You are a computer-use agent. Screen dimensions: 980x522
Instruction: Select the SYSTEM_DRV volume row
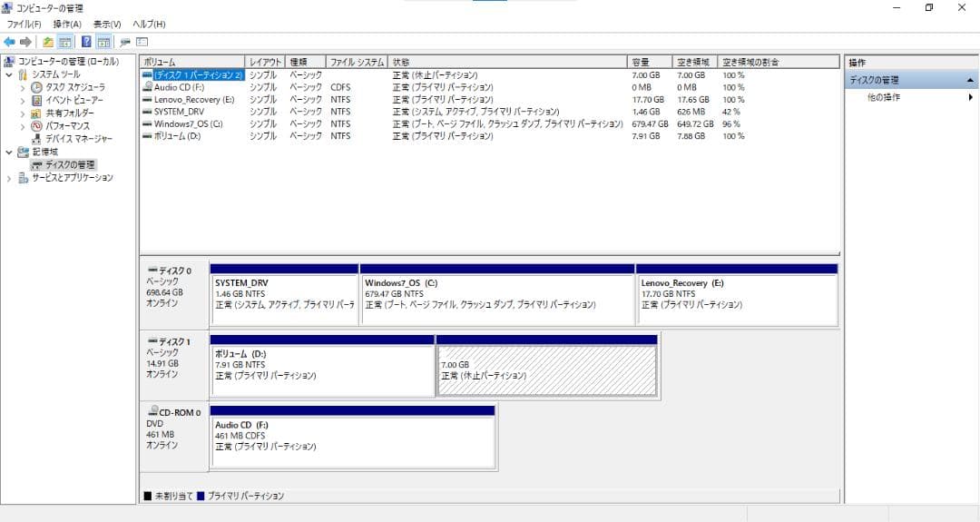pos(489,112)
